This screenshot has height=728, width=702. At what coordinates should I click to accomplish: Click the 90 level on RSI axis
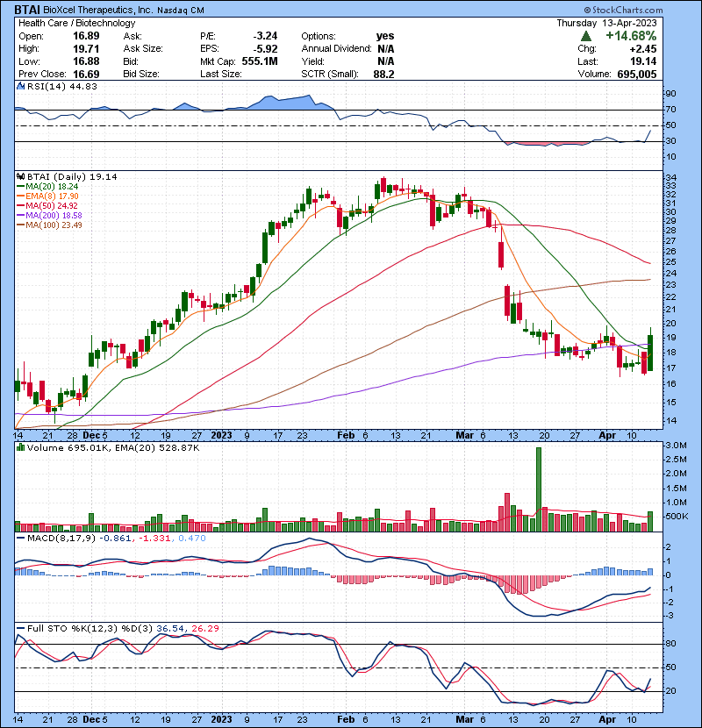[671, 94]
